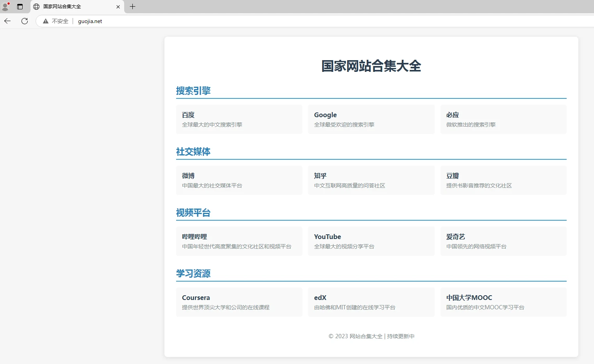Go to the Coursera online courses card
This screenshot has height=364, width=594.
point(239,302)
